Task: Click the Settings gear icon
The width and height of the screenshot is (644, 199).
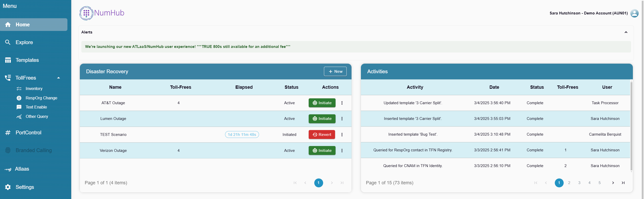Action: [8, 187]
